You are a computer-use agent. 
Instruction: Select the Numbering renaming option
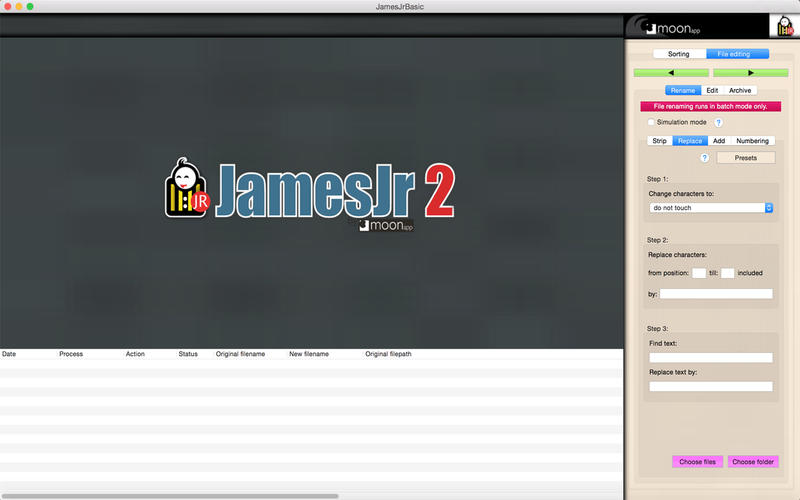click(752, 141)
